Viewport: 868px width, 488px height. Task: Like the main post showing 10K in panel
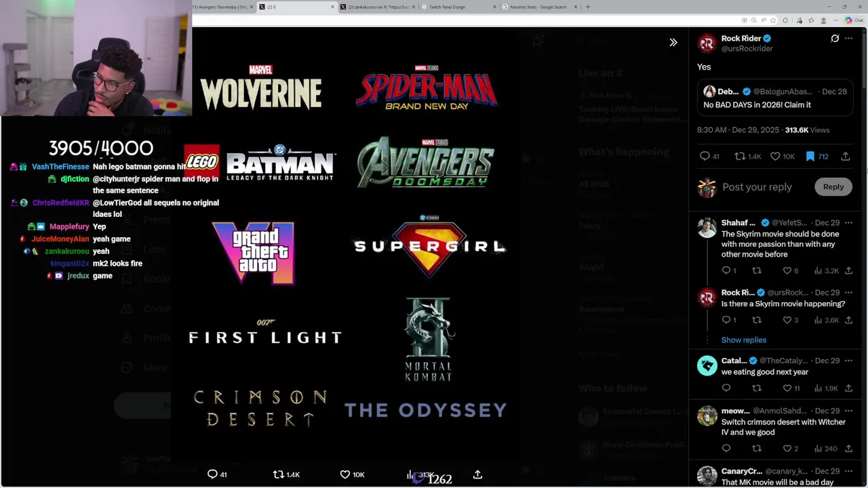(783, 157)
